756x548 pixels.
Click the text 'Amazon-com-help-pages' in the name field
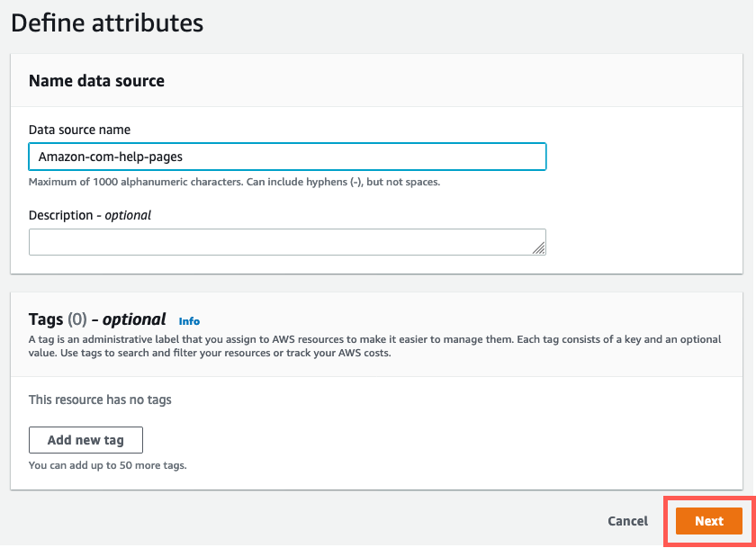click(x=111, y=157)
